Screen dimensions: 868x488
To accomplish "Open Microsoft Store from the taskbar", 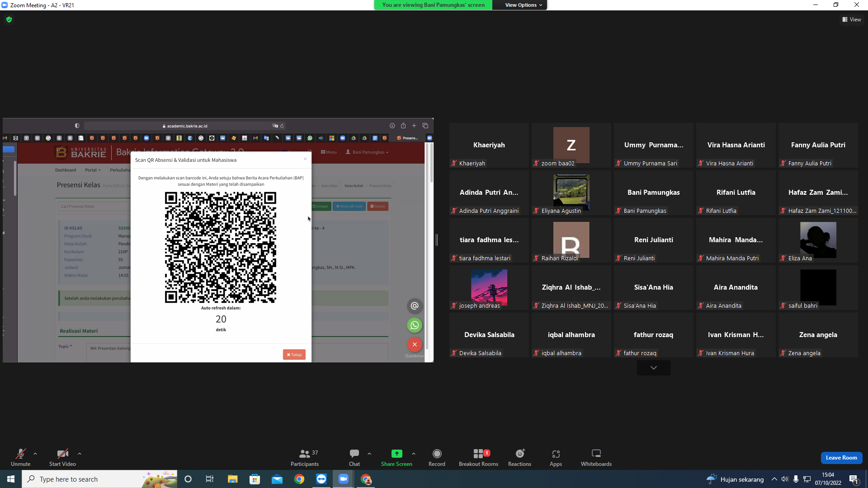I will point(255,479).
